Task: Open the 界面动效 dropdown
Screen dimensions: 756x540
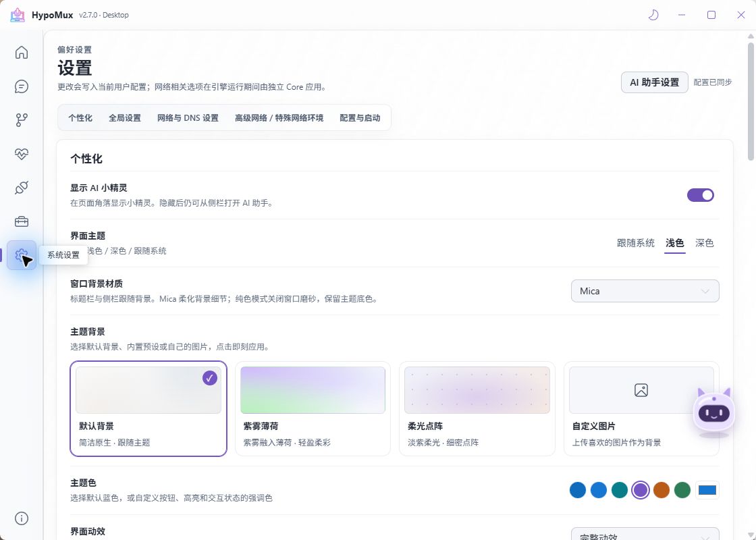Action: 645,534
